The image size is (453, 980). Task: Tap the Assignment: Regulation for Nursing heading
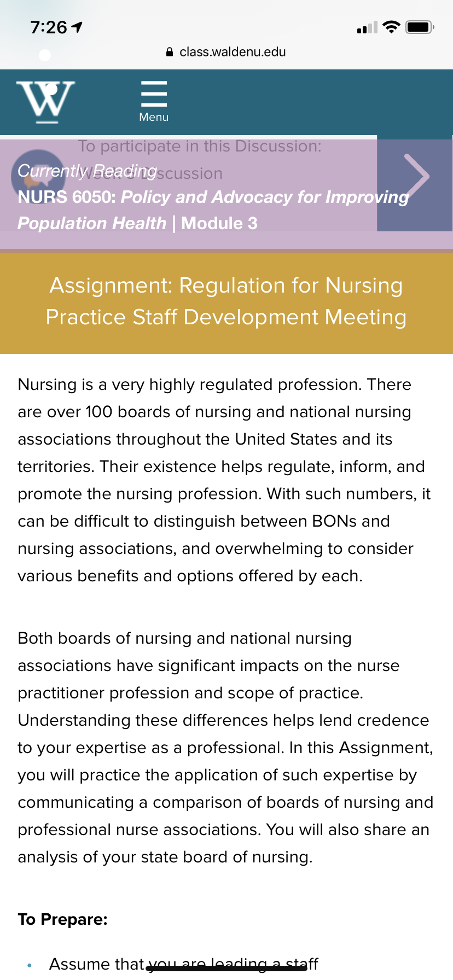tap(226, 301)
